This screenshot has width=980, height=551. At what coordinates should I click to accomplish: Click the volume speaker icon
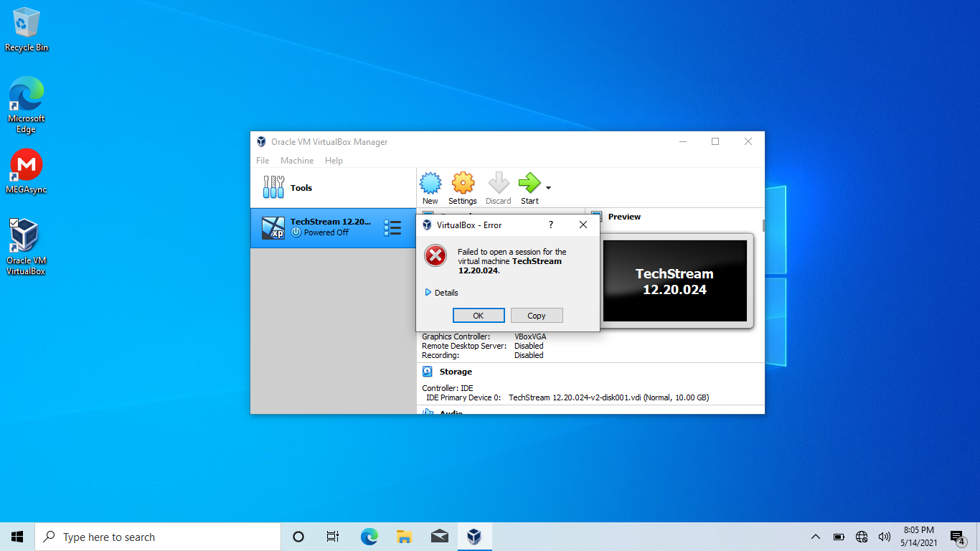coord(885,537)
